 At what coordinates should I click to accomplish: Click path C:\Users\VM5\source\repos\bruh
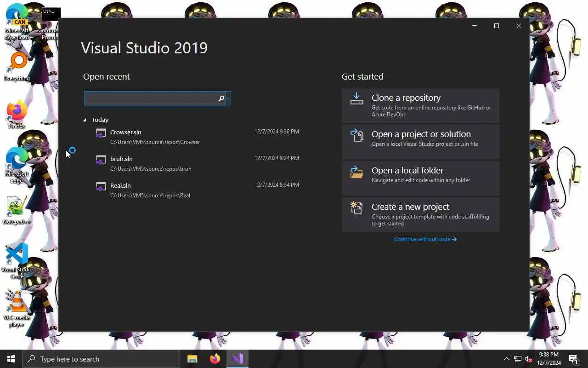pyautogui.click(x=151, y=169)
